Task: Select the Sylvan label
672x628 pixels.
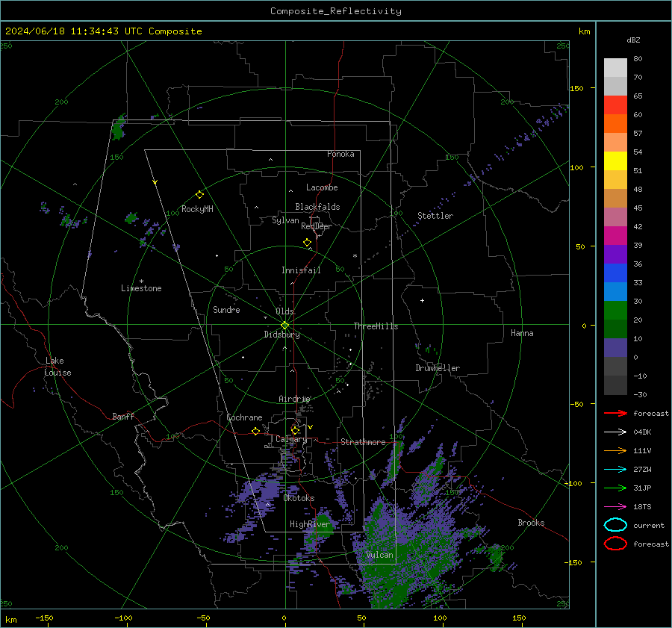Action: (285, 220)
